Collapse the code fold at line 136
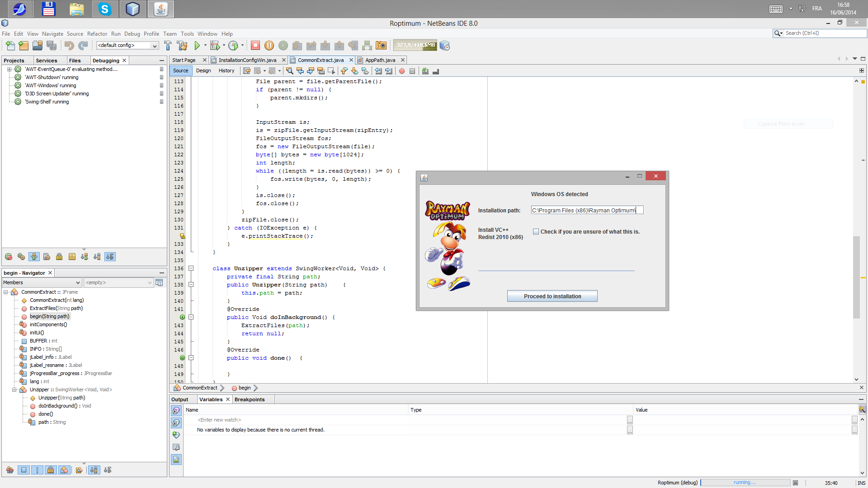The image size is (868, 488). coord(191,268)
